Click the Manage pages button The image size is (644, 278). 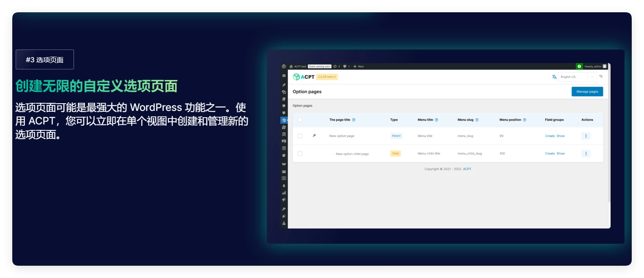[x=587, y=91]
